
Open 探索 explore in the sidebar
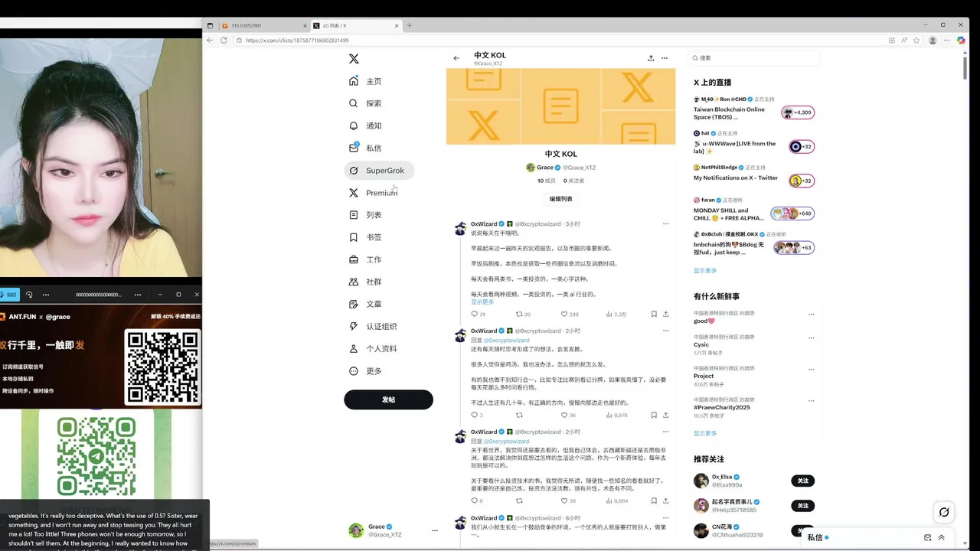365,103
